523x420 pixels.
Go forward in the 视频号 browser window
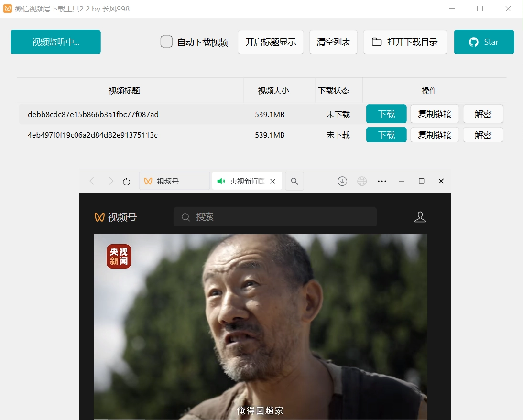click(111, 181)
